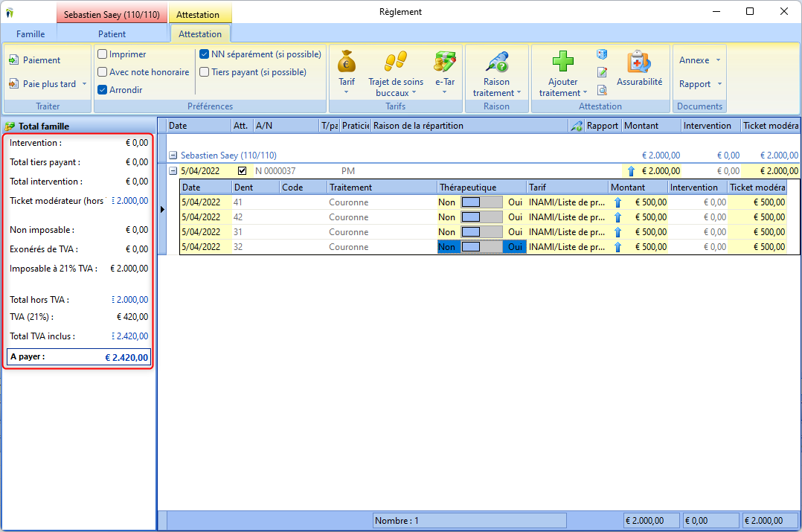Toggle the Att. checkbox on attestation row
This screenshot has width=802, height=532.
[x=242, y=171]
